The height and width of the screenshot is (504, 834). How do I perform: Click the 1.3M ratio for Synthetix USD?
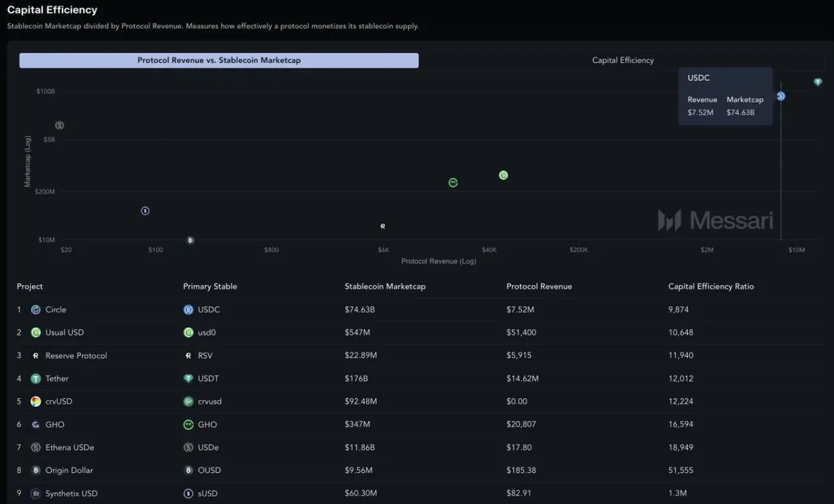678,494
